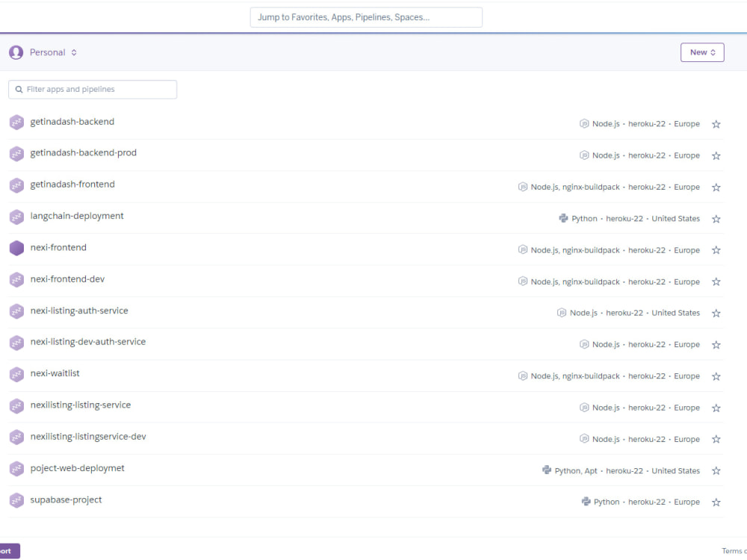The image size is (747, 560).
Task: Click the Node.js icon on getinadash-backend row
Action: (584, 124)
